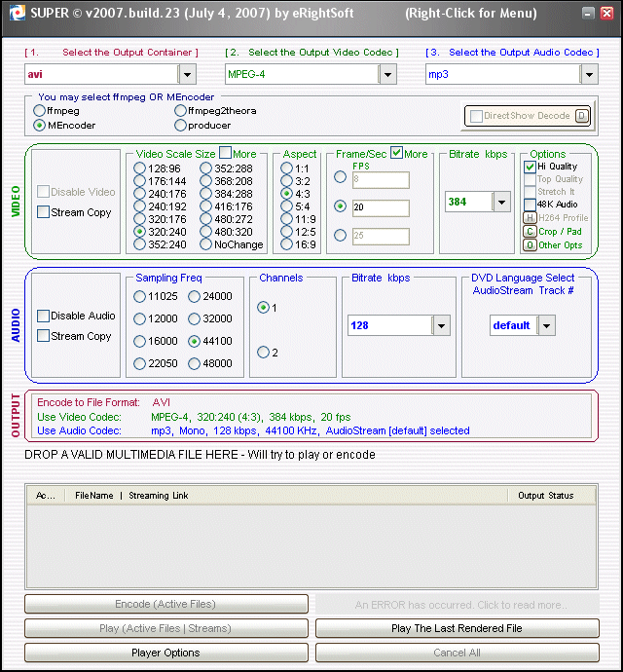Check the Disable Audio option
This screenshot has height=672, width=623.
(44, 316)
